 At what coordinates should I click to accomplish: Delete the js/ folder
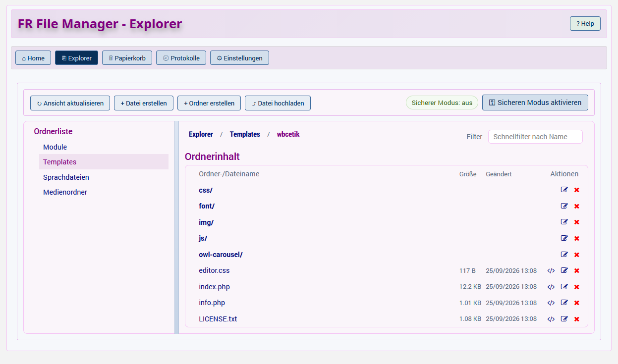(x=576, y=238)
